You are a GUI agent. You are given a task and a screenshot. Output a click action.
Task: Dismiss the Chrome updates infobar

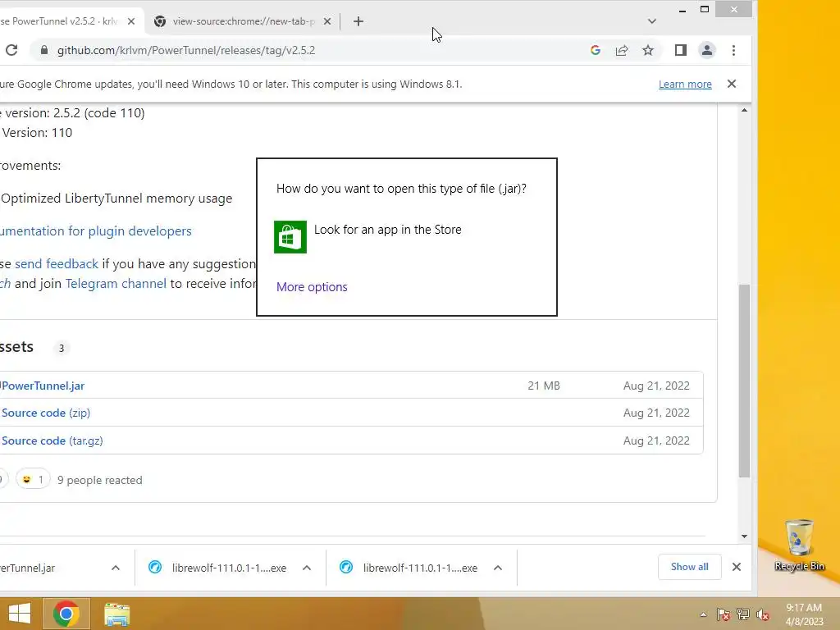click(x=732, y=84)
